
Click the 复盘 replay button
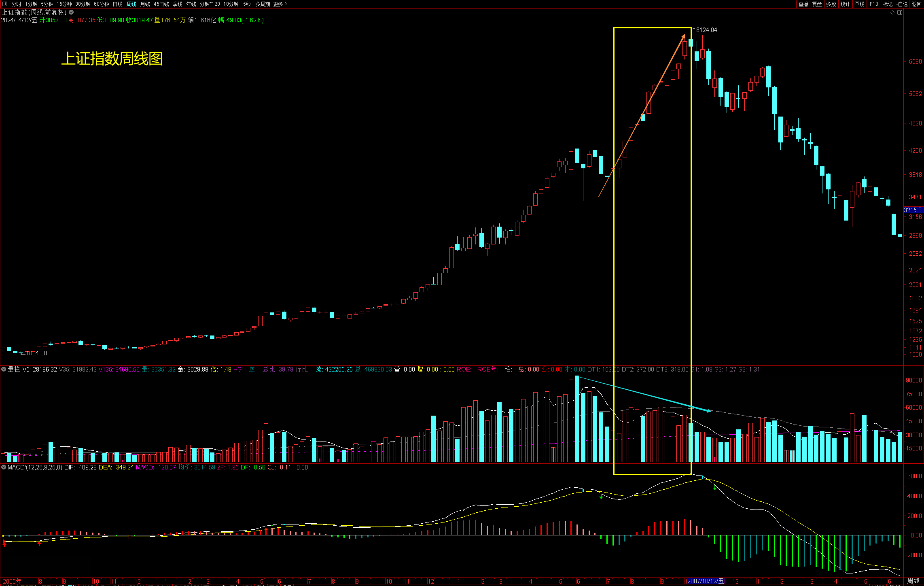pos(817,4)
